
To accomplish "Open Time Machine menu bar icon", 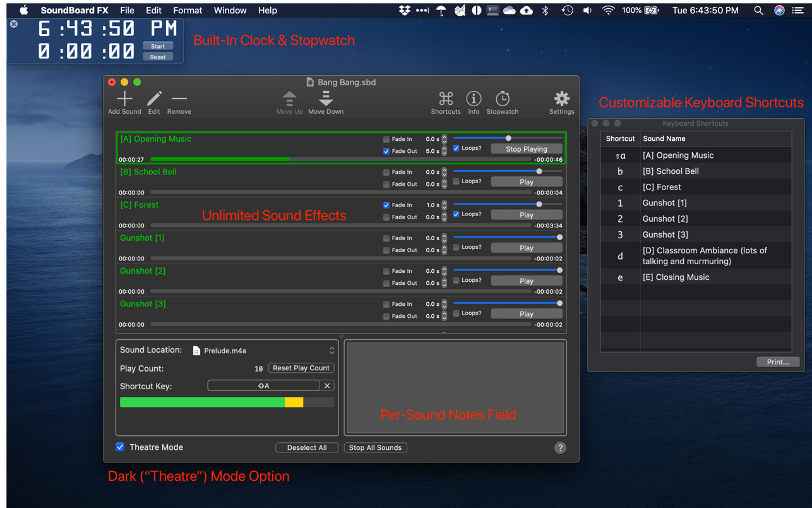I will pos(567,10).
